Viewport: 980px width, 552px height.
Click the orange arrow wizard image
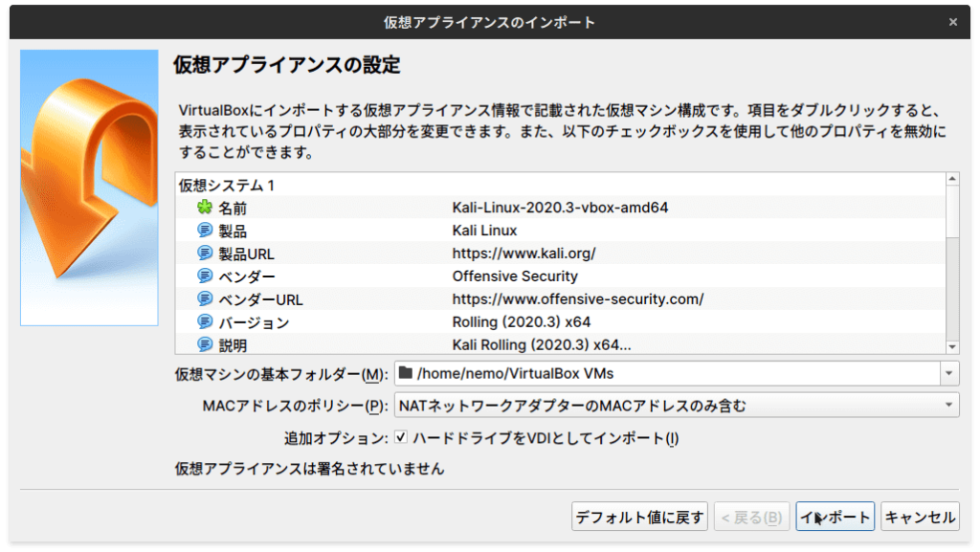click(89, 188)
